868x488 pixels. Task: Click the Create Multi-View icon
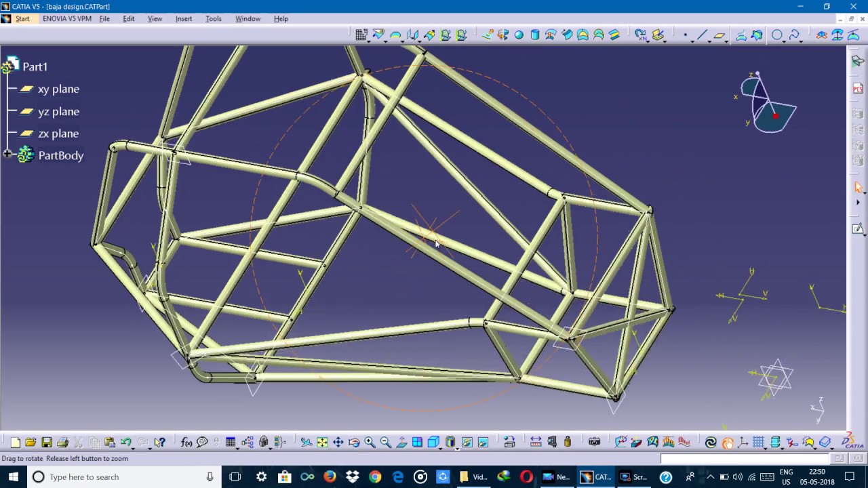pos(417,443)
